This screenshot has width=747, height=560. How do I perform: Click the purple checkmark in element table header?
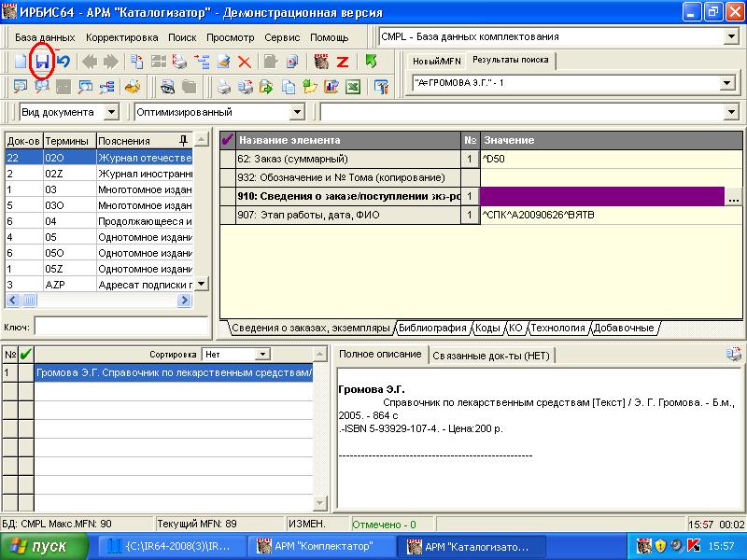click(227, 140)
